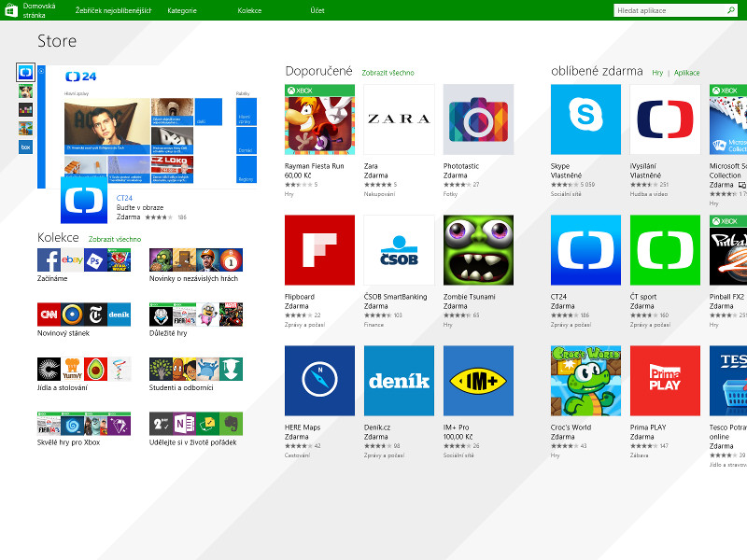Viewport: 747px width, 560px height.
Task: Click the Store bag logo icon
Action: (x=11, y=10)
